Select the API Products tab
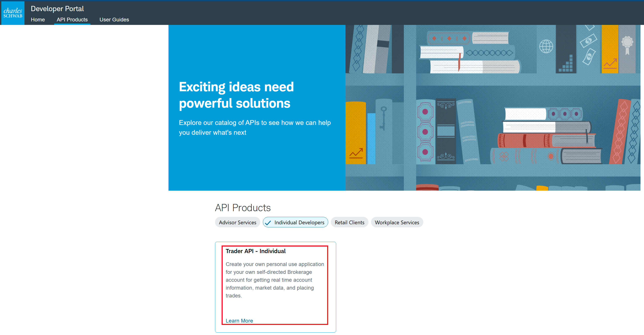 pyautogui.click(x=72, y=19)
